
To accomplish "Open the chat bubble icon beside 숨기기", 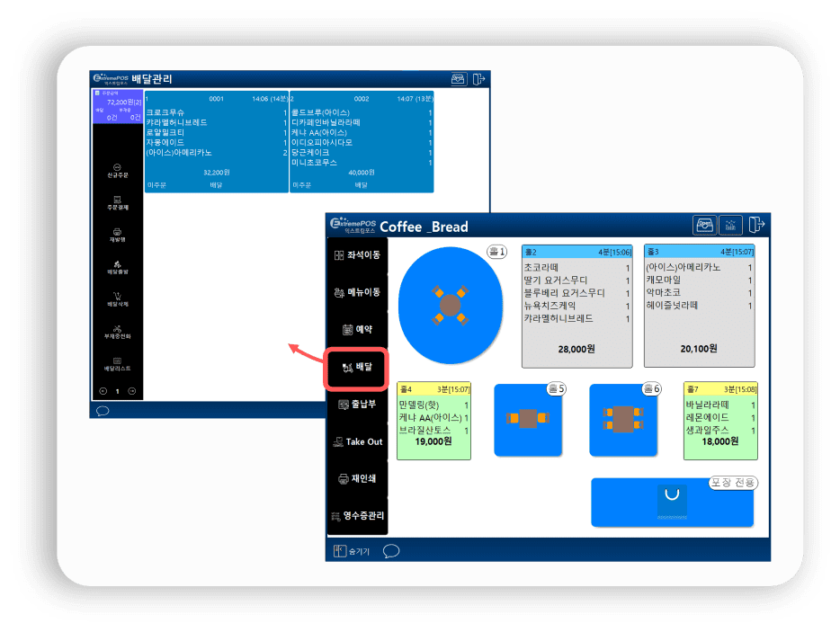I will 391,550.
